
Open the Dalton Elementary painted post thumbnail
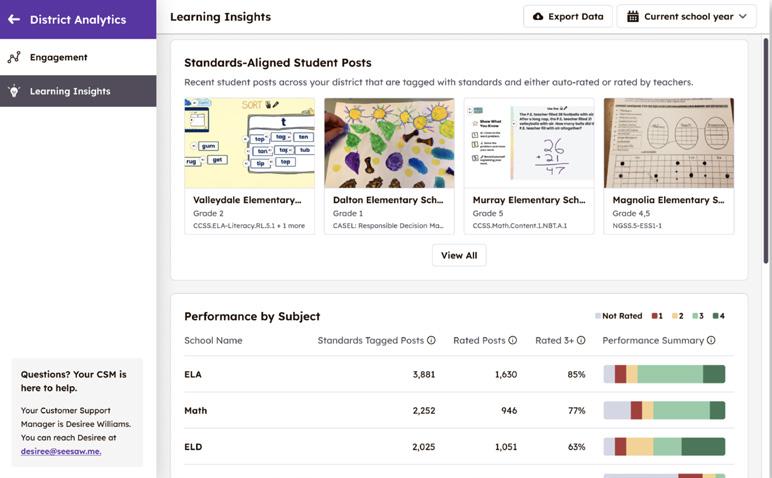389,143
